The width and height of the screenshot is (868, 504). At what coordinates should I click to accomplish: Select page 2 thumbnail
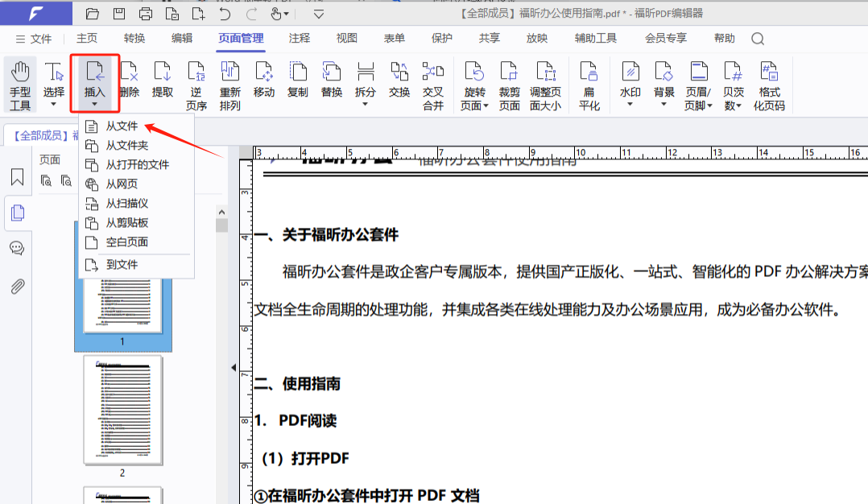(122, 410)
